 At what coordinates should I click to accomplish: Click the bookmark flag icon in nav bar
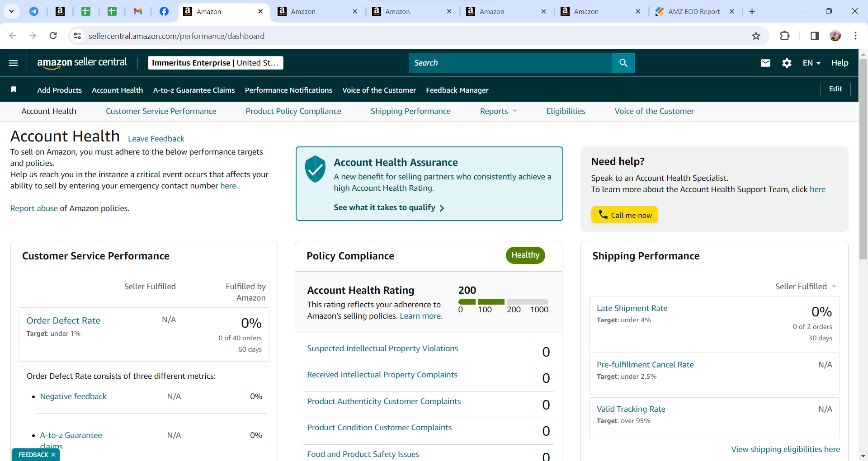[x=14, y=89]
